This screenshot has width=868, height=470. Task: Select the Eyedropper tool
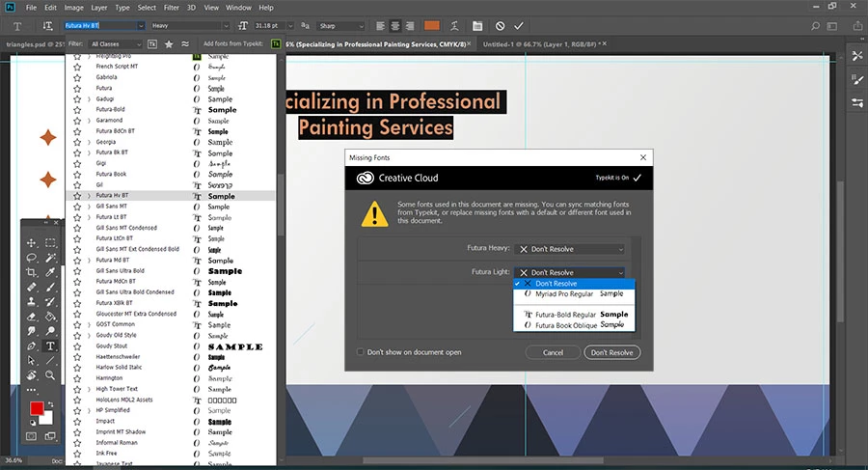50,272
